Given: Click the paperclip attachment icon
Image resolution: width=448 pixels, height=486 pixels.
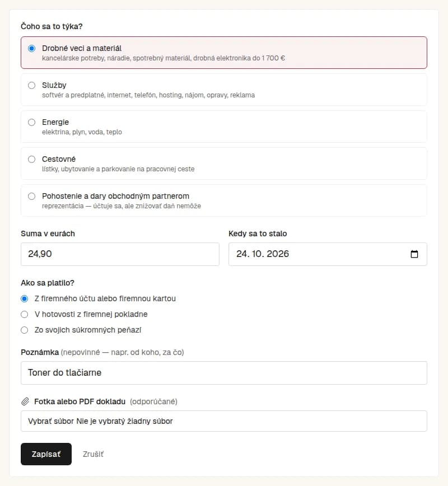Looking at the screenshot, I should (x=25, y=401).
